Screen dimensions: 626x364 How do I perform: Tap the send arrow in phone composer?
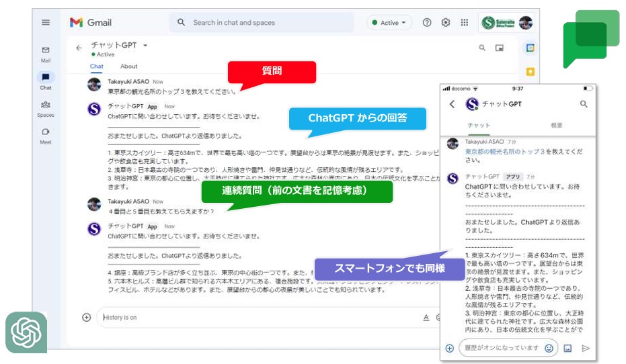[x=585, y=348]
